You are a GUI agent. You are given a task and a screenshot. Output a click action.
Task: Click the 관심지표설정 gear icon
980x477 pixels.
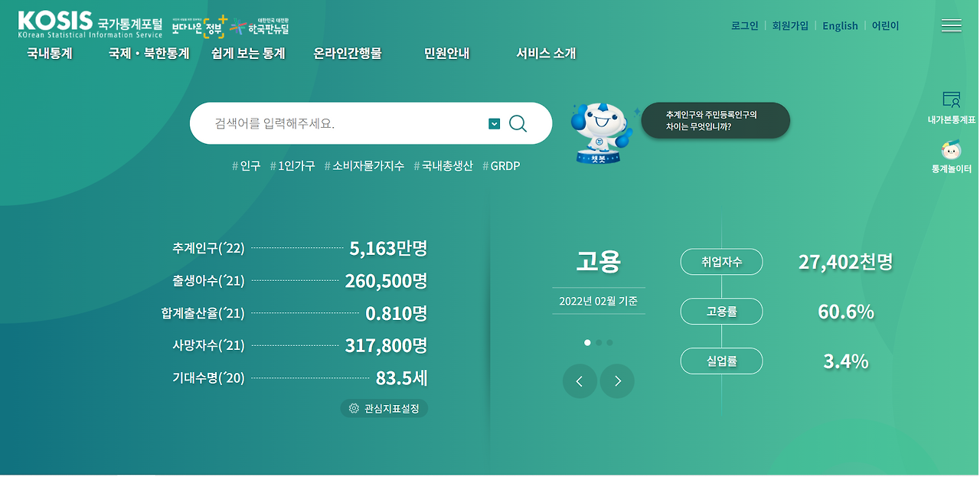pos(354,408)
